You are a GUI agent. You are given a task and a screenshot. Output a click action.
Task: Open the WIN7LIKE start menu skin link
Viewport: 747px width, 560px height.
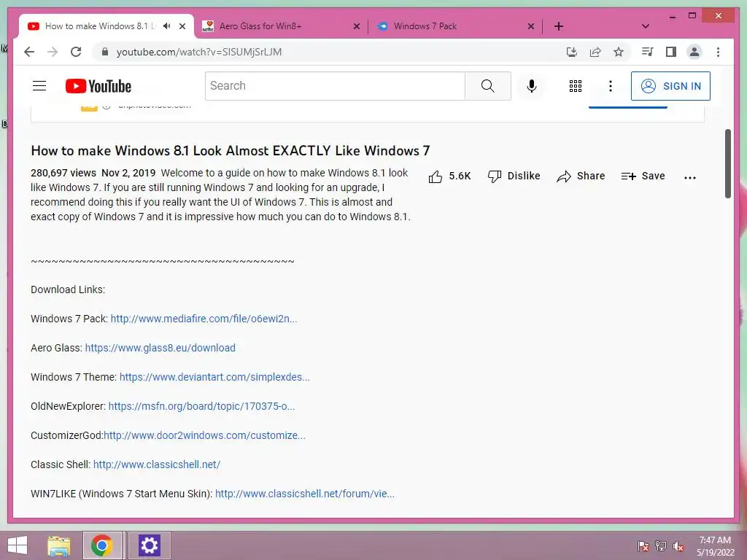(305, 494)
